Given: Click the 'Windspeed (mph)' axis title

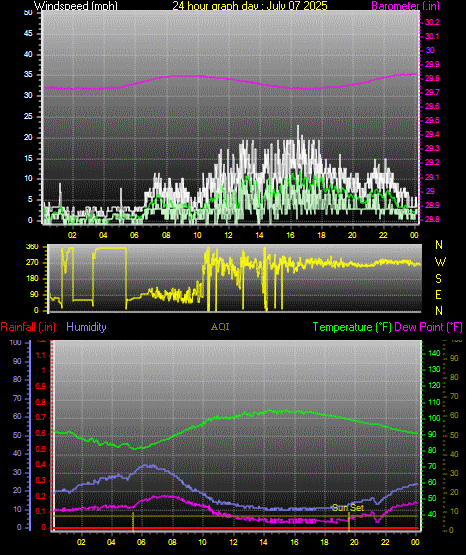Looking at the screenshot, I should coord(75,6).
